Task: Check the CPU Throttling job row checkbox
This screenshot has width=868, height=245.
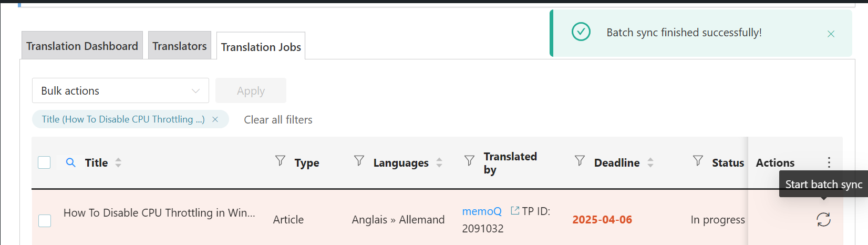Action: point(45,221)
